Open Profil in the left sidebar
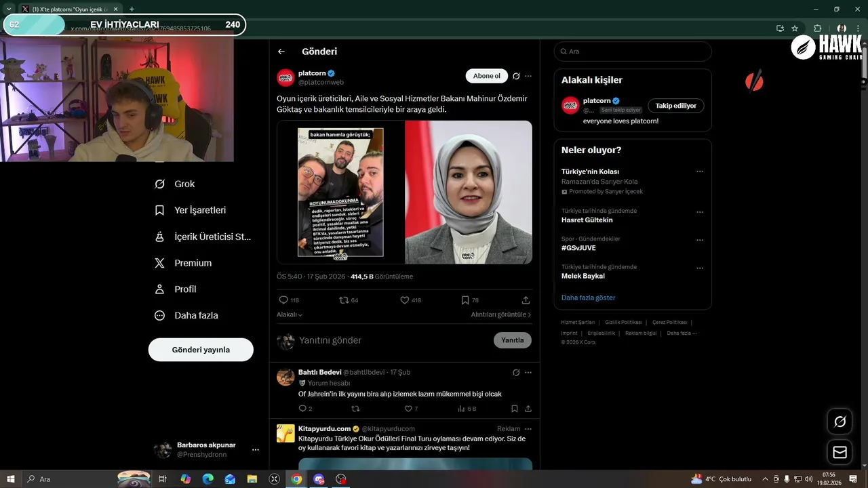 [x=176, y=289]
